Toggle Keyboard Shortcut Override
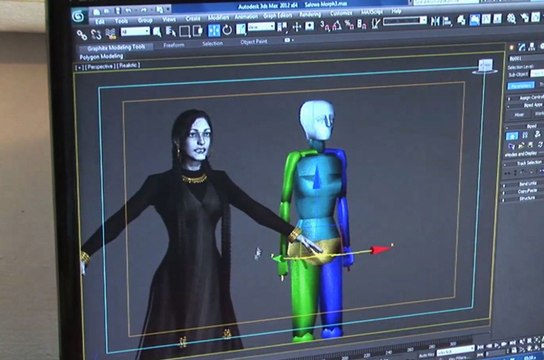This screenshot has width=544, height=360. pyautogui.click(x=309, y=26)
